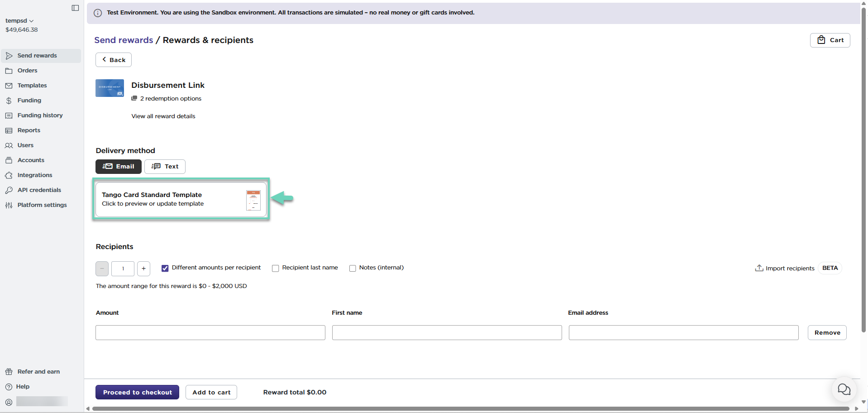Click the Back button
The height and width of the screenshot is (413, 868).
[x=113, y=60]
